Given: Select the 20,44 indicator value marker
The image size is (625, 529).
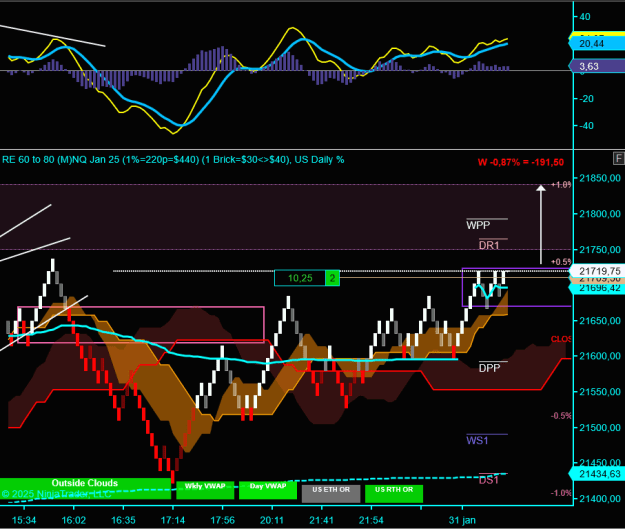Looking at the screenshot, I should pyautogui.click(x=596, y=44).
